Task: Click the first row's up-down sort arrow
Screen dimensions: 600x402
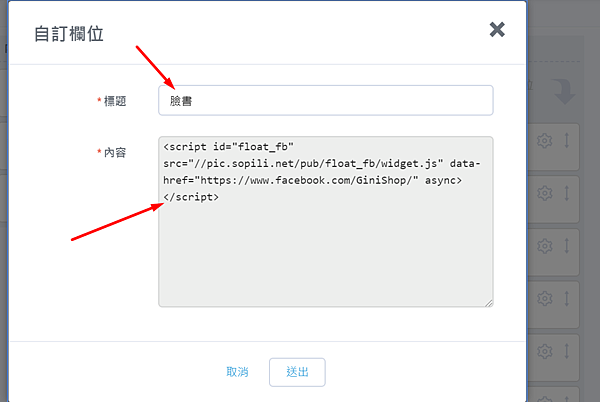Action: point(566,141)
